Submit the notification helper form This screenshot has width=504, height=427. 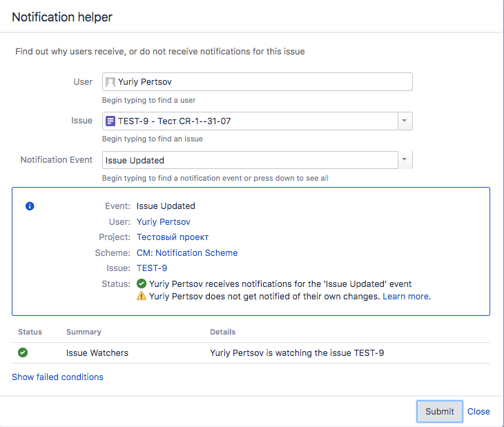pyautogui.click(x=439, y=411)
